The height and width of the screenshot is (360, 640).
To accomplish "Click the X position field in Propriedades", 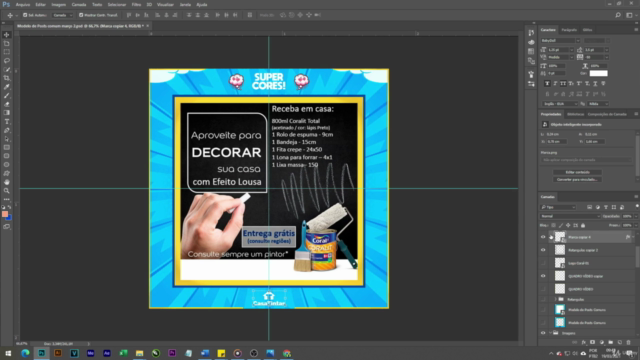I will coord(557,142).
